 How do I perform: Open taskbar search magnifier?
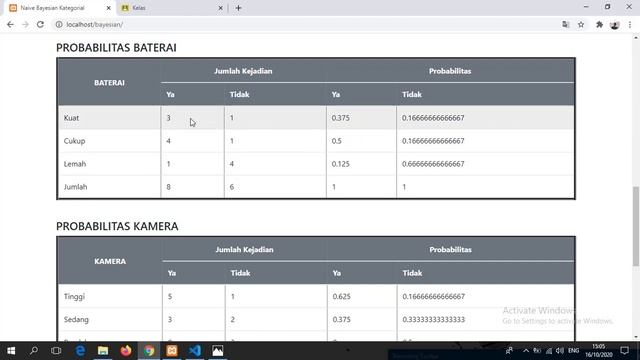click(34, 351)
